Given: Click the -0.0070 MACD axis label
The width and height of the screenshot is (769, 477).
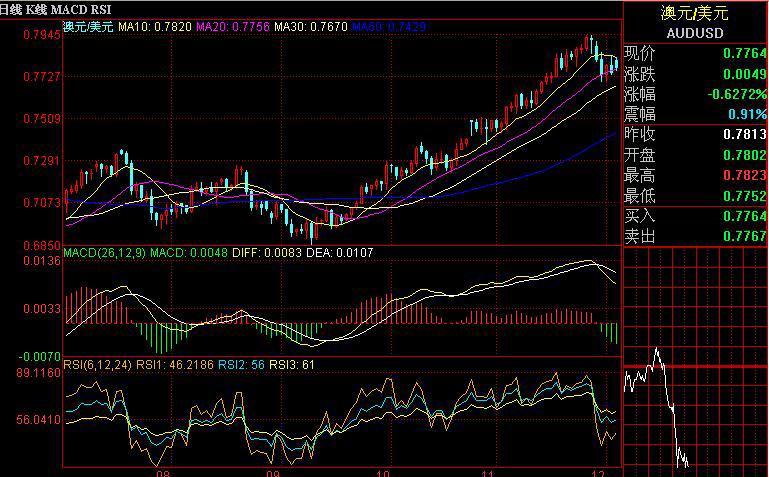Looking at the screenshot, I should coord(40,356).
